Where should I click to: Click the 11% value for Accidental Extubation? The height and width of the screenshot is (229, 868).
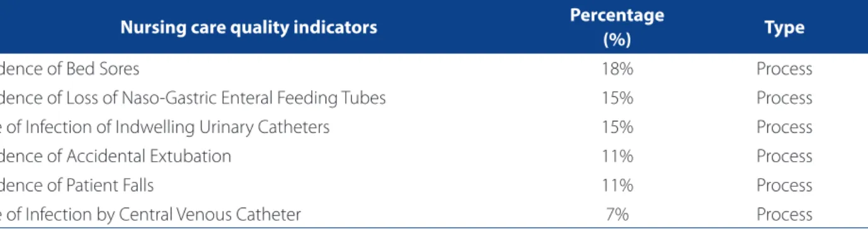pyautogui.click(x=617, y=155)
